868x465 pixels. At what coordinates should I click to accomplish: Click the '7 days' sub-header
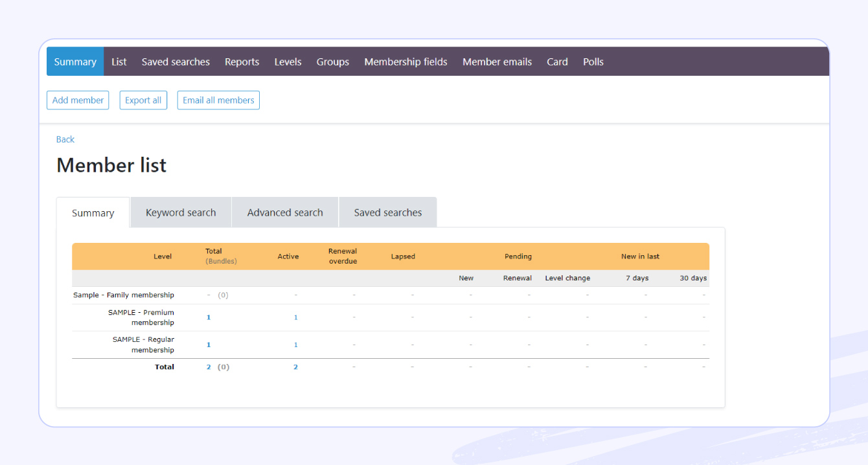637,278
